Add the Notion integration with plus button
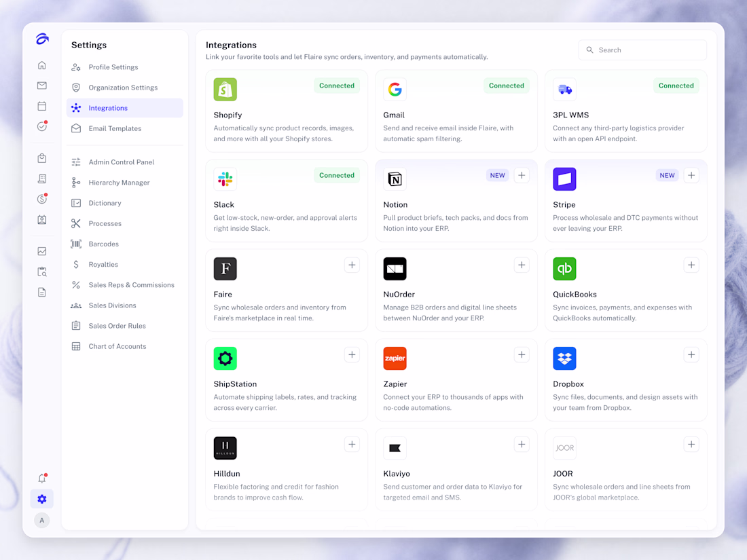 [522, 175]
